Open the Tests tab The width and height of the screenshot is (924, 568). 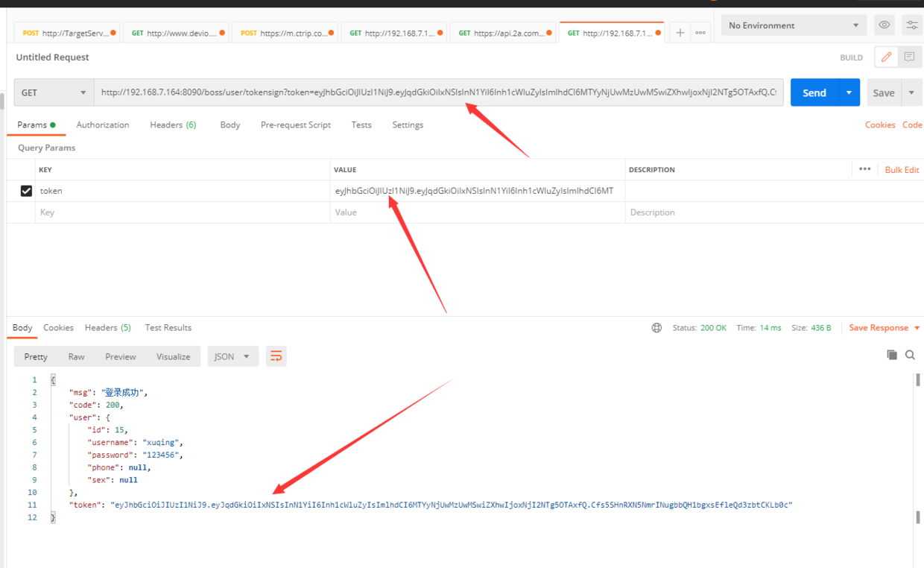click(361, 125)
